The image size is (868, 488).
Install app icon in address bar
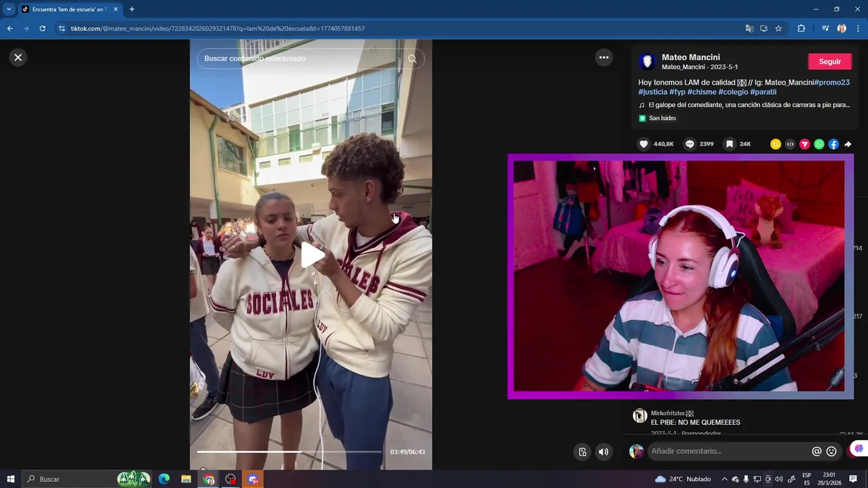(x=764, y=28)
